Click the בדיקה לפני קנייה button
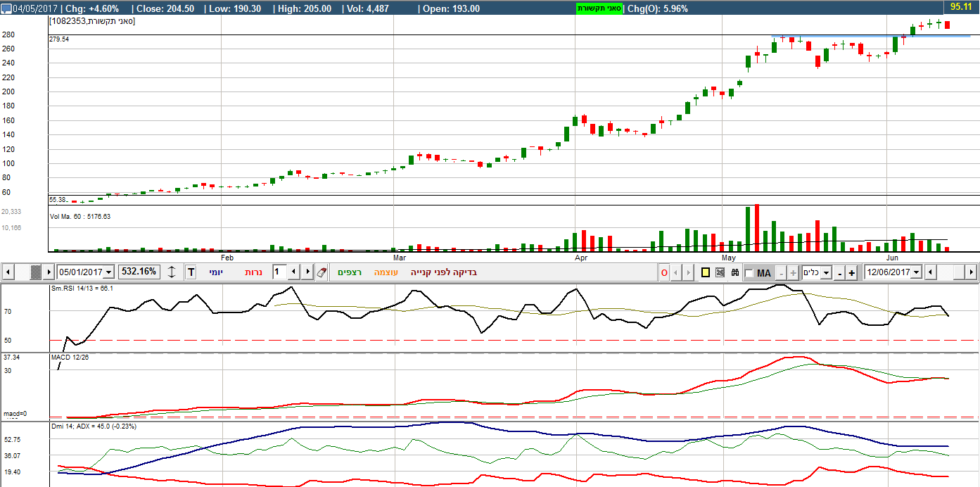This screenshot has width=980, height=487. tap(443, 272)
